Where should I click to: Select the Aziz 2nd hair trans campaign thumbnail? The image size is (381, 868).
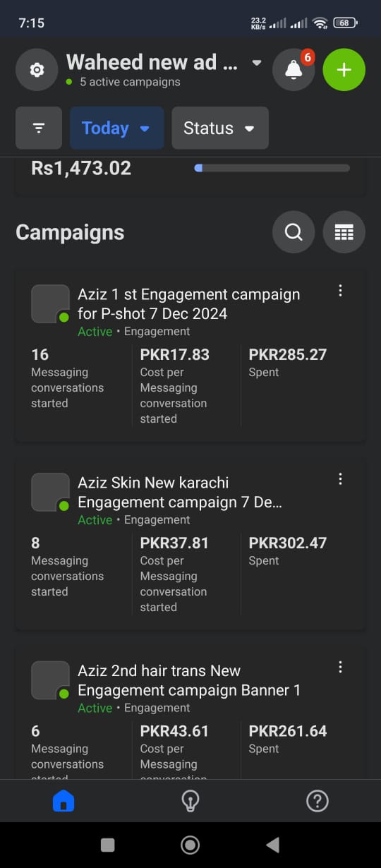pos(51,680)
